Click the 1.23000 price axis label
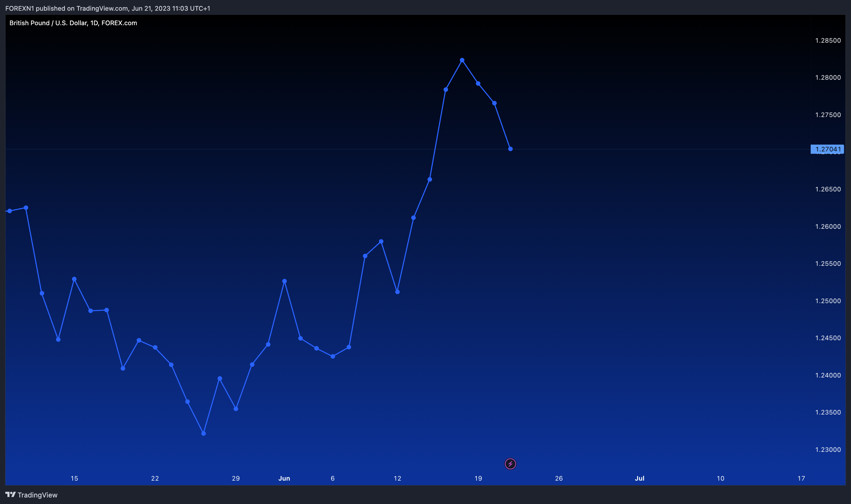The width and height of the screenshot is (851, 504). point(828,450)
